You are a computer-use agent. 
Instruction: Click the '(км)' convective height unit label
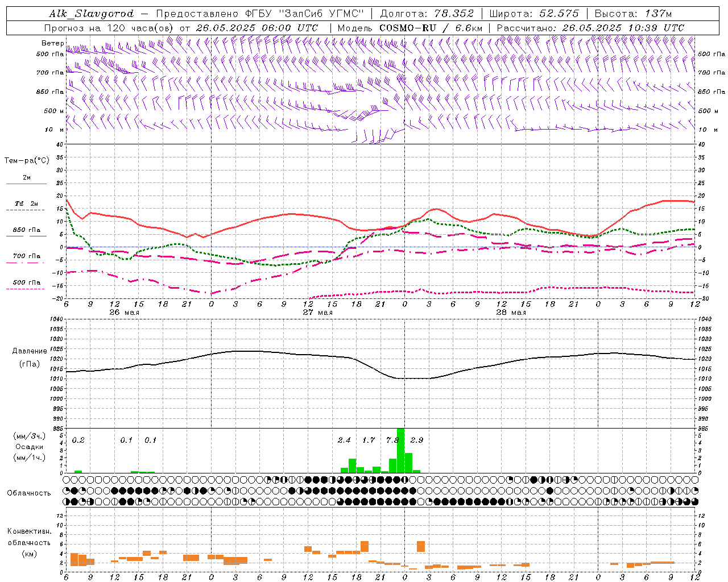click(x=30, y=554)
